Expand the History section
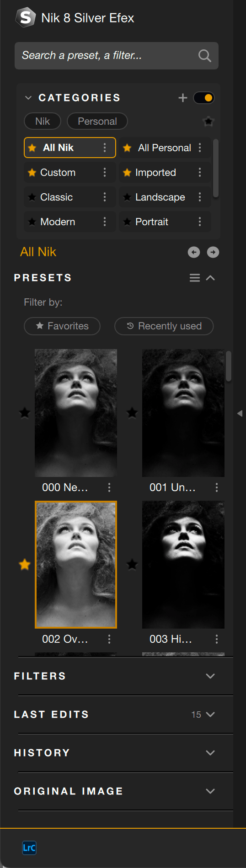Viewport: 246px width, 868px height. 210,753
